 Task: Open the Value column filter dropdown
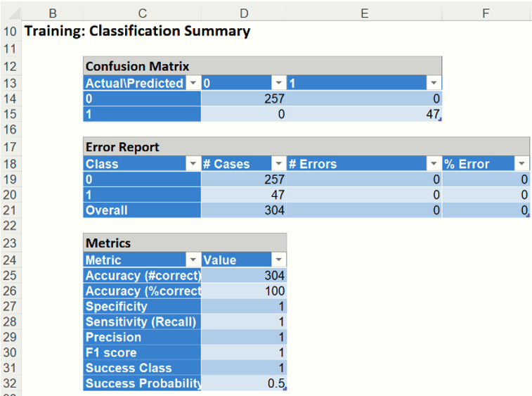point(278,260)
